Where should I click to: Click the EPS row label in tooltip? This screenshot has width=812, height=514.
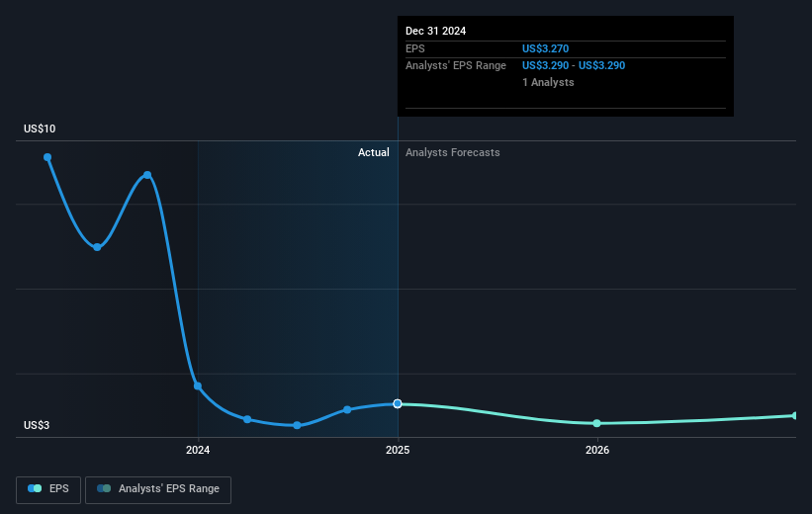415,48
